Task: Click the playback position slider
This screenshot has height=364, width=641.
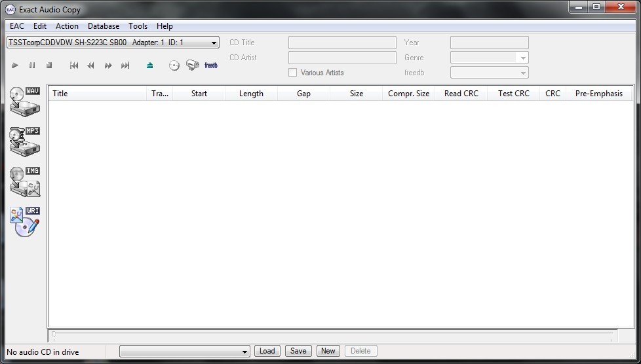Action: click(333, 335)
